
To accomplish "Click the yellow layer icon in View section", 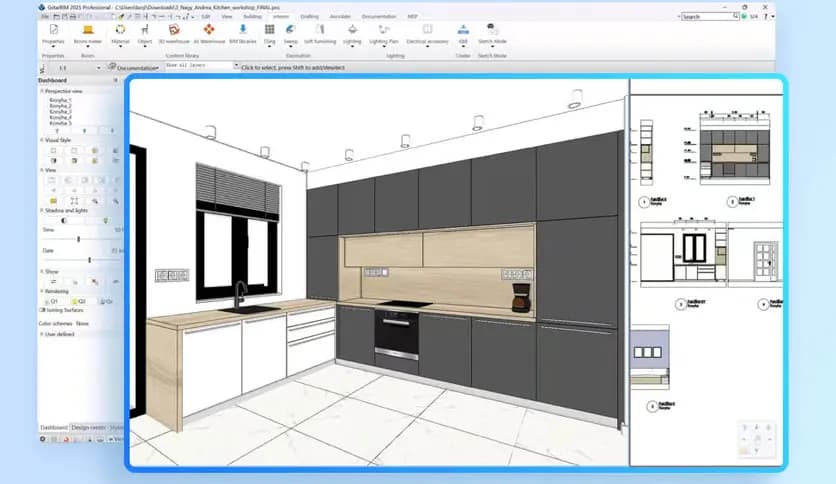I will pos(53,201).
